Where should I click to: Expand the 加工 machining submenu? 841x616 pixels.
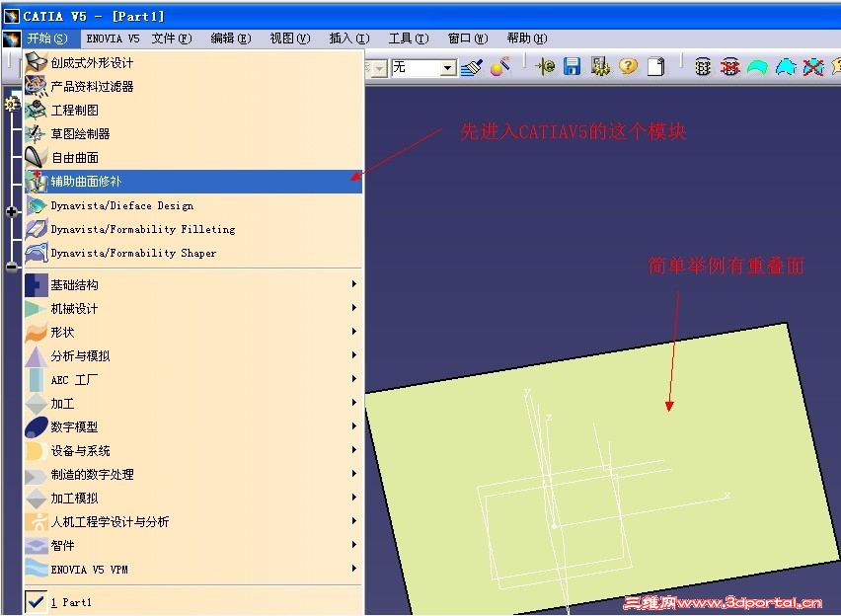coord(193,404)
